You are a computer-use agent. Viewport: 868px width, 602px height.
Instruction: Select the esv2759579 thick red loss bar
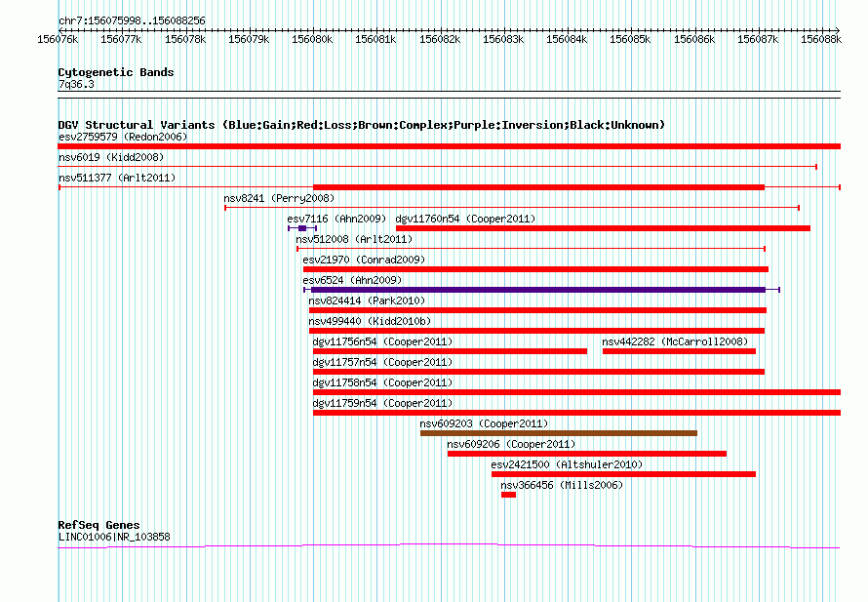pyautogui.click(x=449, y=146)
